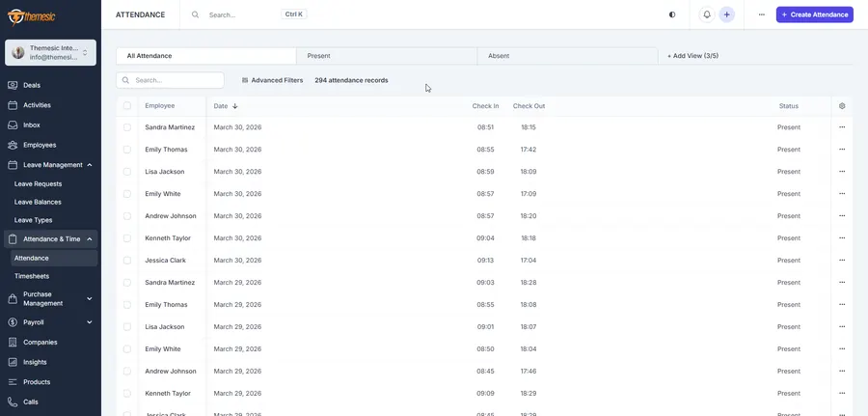The height and width of the screenshot is (416, 868).
Task: Open table column settings gear icon
Action: coord(842,106)
